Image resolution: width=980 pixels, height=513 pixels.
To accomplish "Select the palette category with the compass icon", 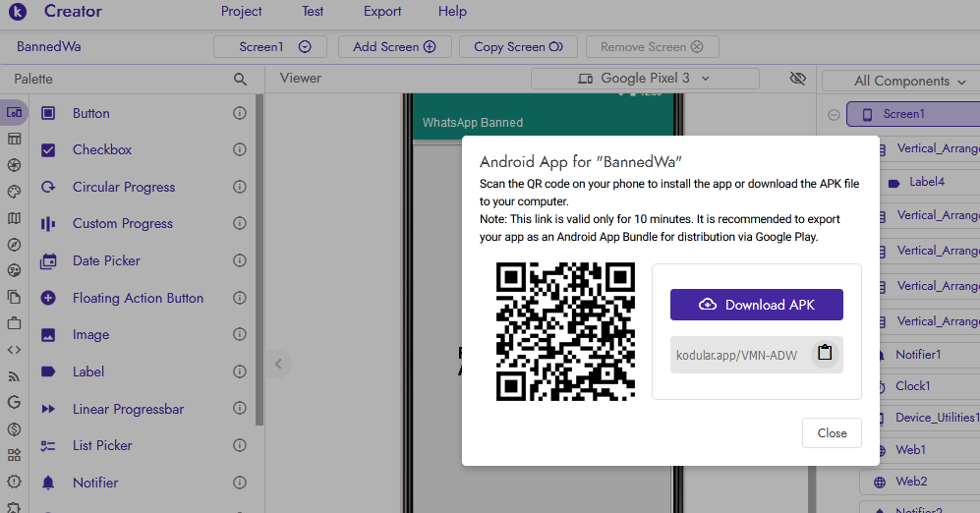I will point(14,245).
